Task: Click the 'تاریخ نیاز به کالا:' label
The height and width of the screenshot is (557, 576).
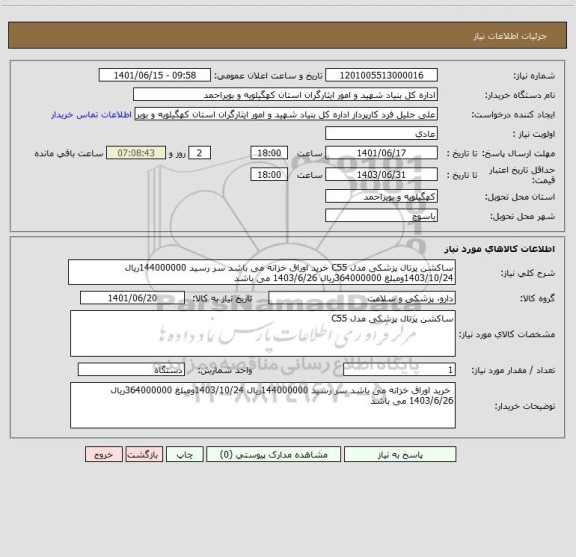Action: [x=222, y=299]
